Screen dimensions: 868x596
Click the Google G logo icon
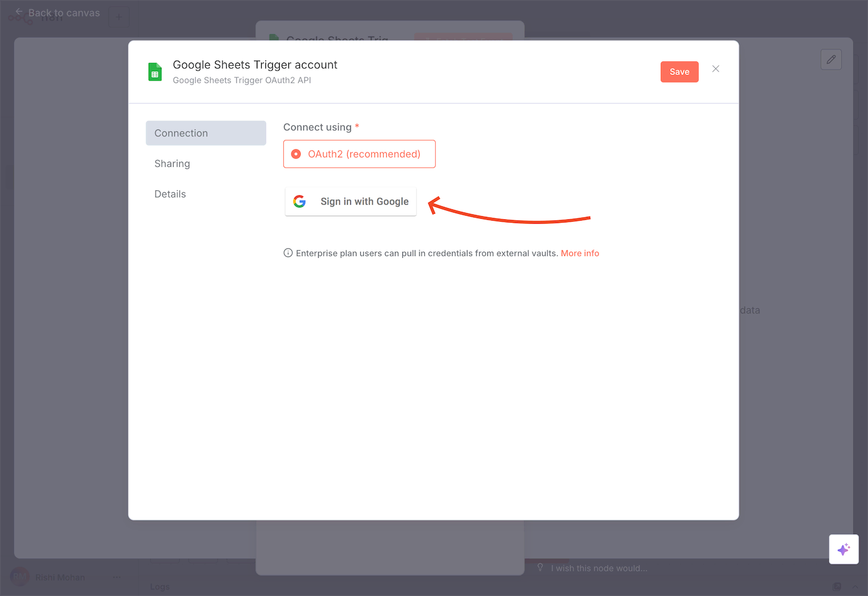coord(299,201)
